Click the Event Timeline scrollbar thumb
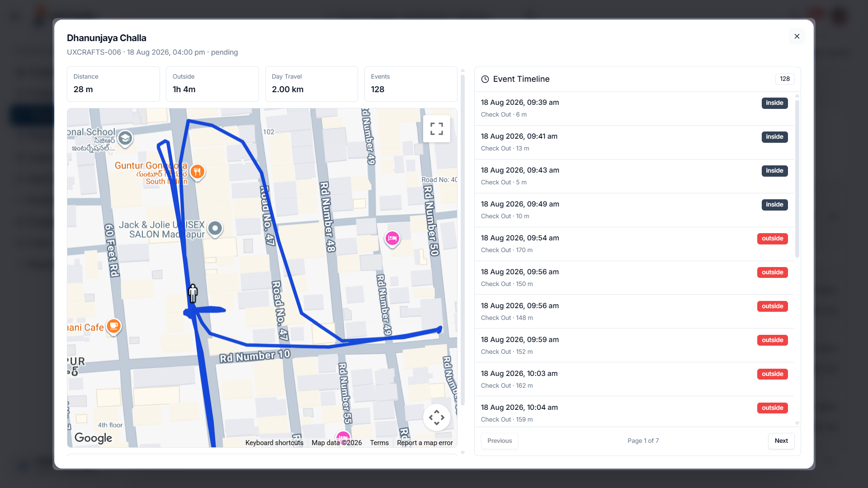 tap(797, 178)
